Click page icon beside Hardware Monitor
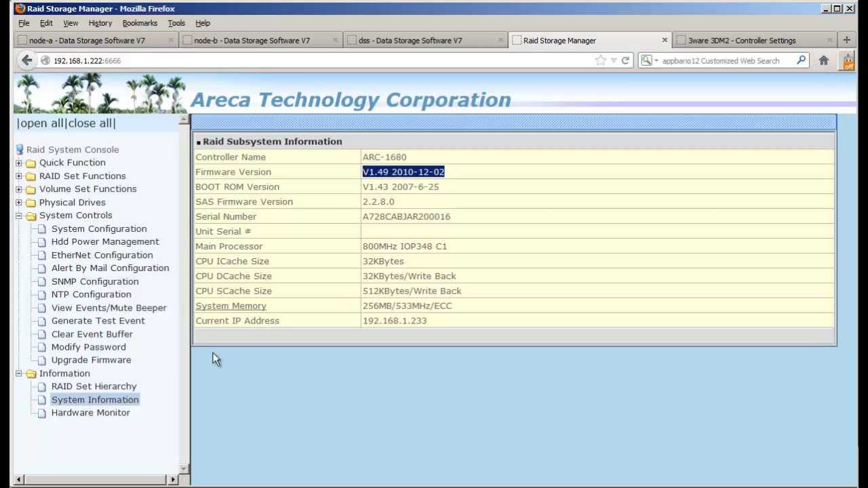868x488 pixels. [x=42, y=413]
